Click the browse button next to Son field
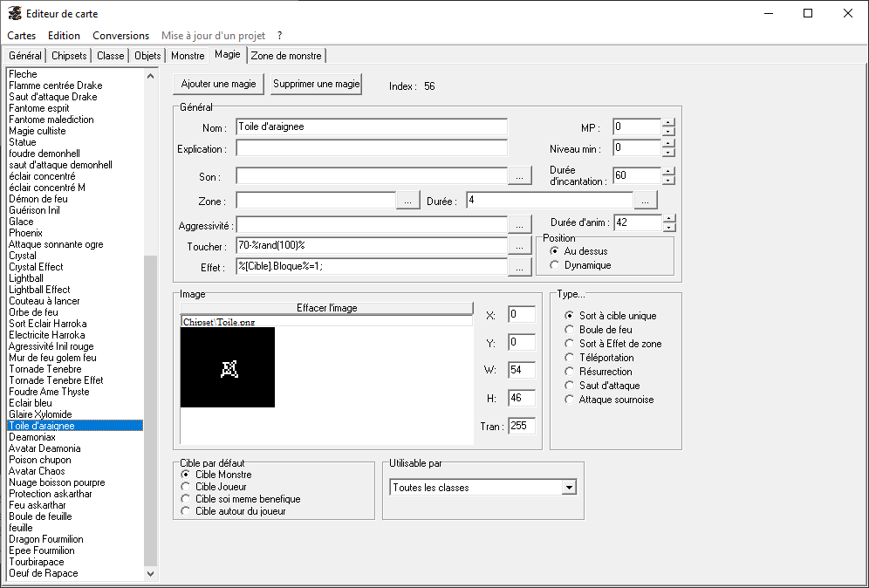869x588 pixels. tap(520, 176)
